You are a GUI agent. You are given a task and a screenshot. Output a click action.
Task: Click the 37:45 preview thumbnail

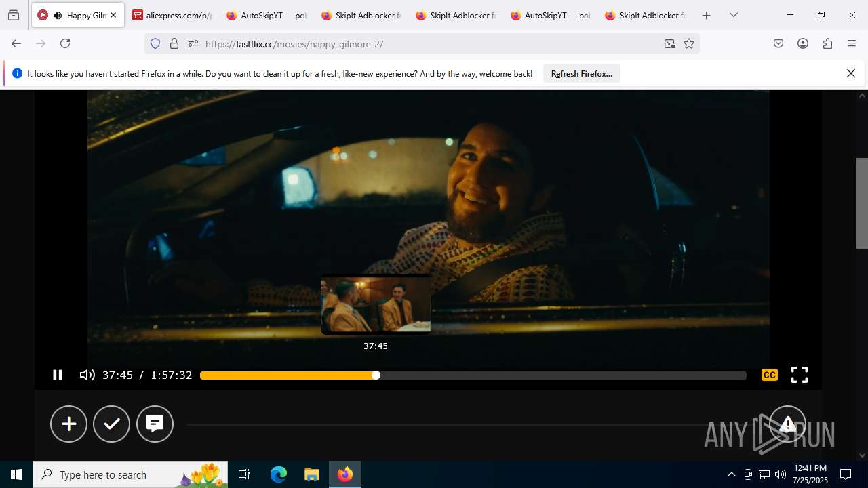point(376,304)
